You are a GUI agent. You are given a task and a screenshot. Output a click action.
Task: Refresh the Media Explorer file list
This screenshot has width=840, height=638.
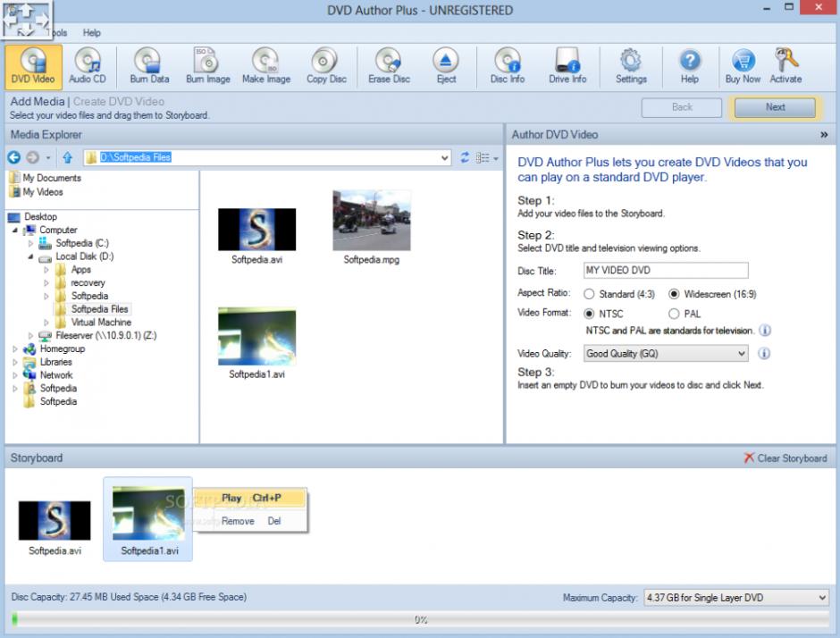(x=465, y=157)
